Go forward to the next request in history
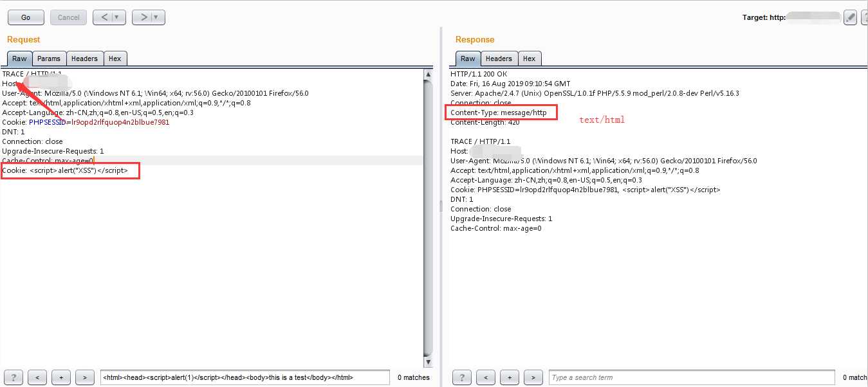 142,17
